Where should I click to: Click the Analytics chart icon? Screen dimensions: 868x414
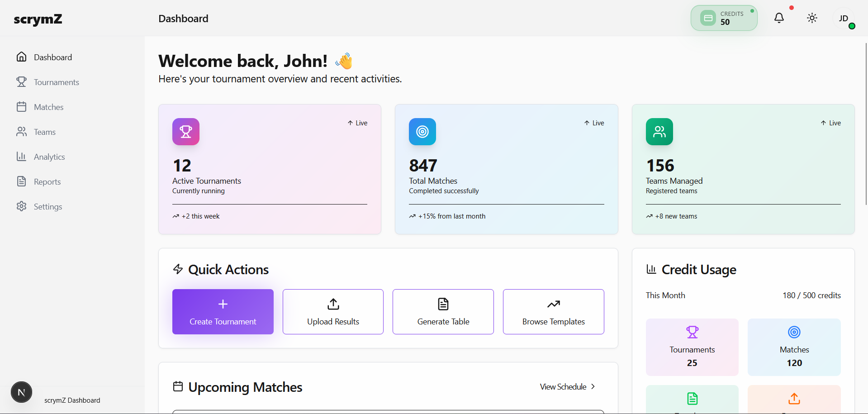(x=22, y=157)
